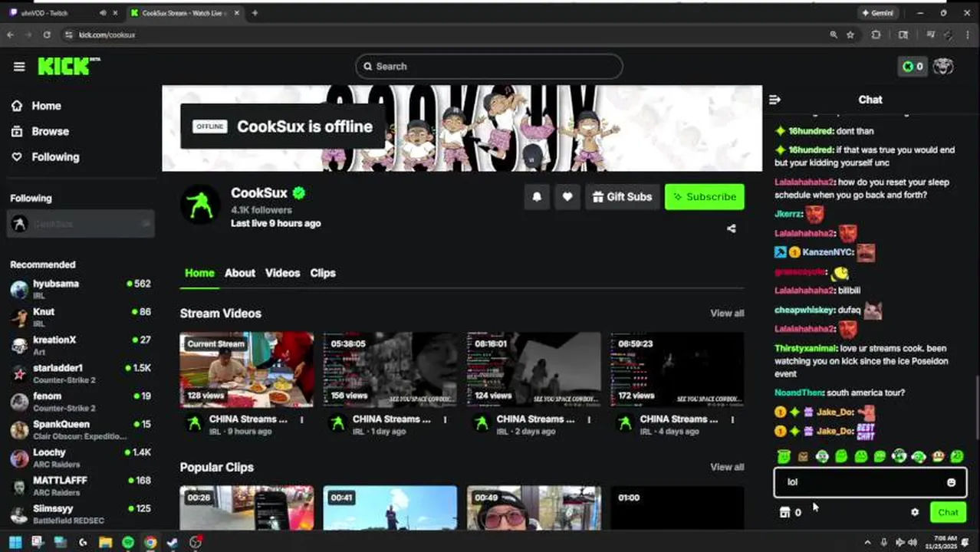Go to Browse in sidebar
980x552 pixels.
coord(40,131)
